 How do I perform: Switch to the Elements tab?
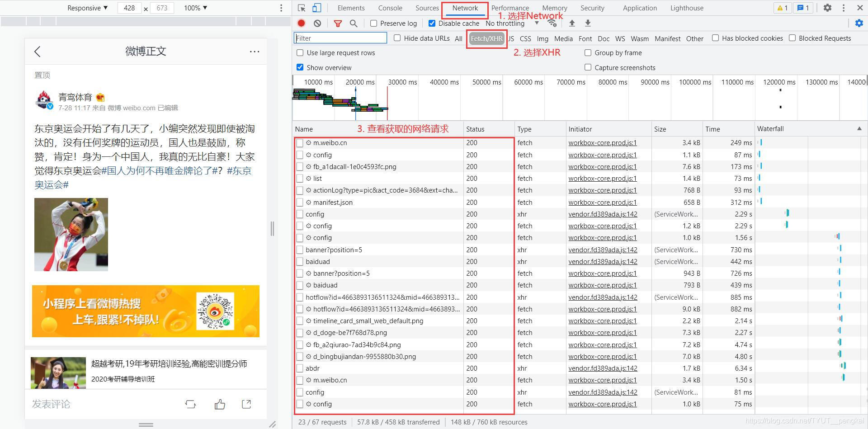[x=351, y=8]
